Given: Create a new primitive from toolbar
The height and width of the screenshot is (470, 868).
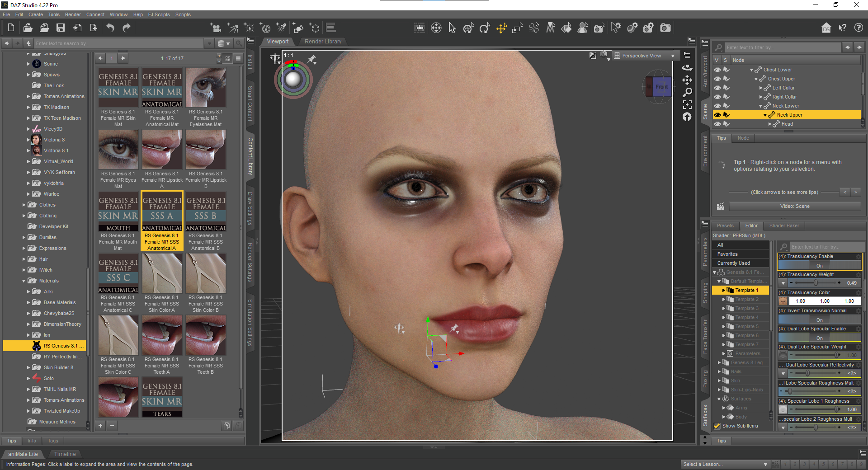Looking at the screenshot, I should tap(298, 28).
